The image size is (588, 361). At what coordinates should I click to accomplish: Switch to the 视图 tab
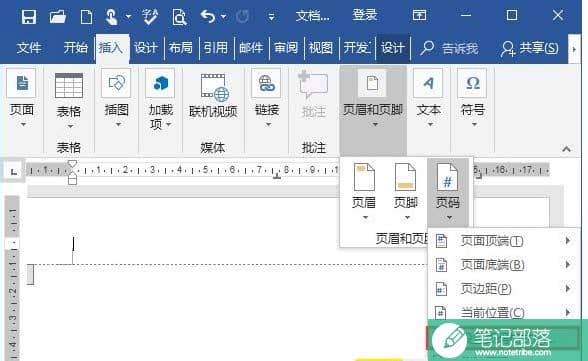coord(321,48)
